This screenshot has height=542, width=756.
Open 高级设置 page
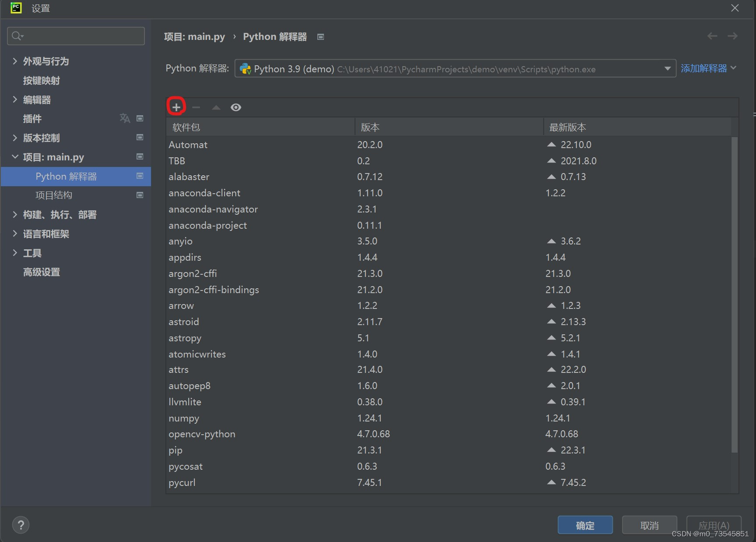[x=42, y=272]
